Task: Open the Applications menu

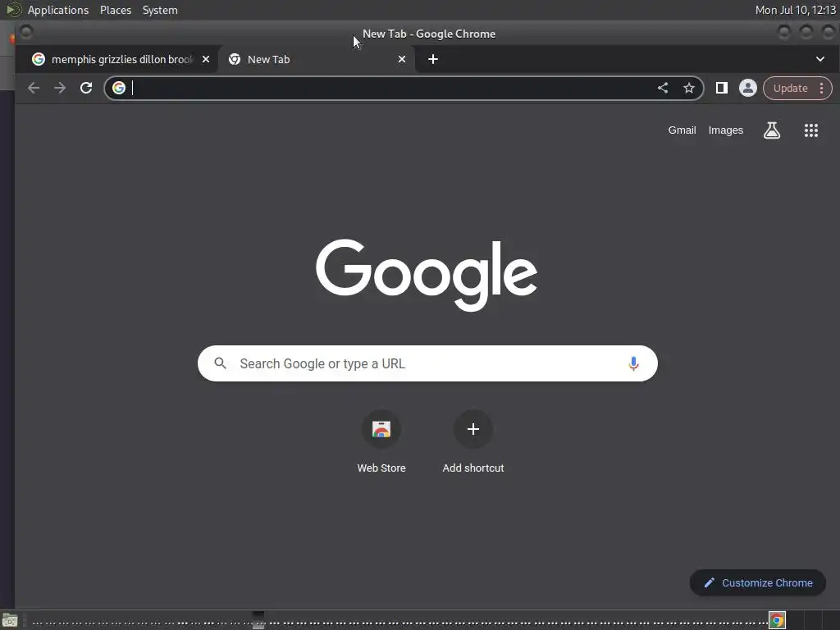Action: 58,10
